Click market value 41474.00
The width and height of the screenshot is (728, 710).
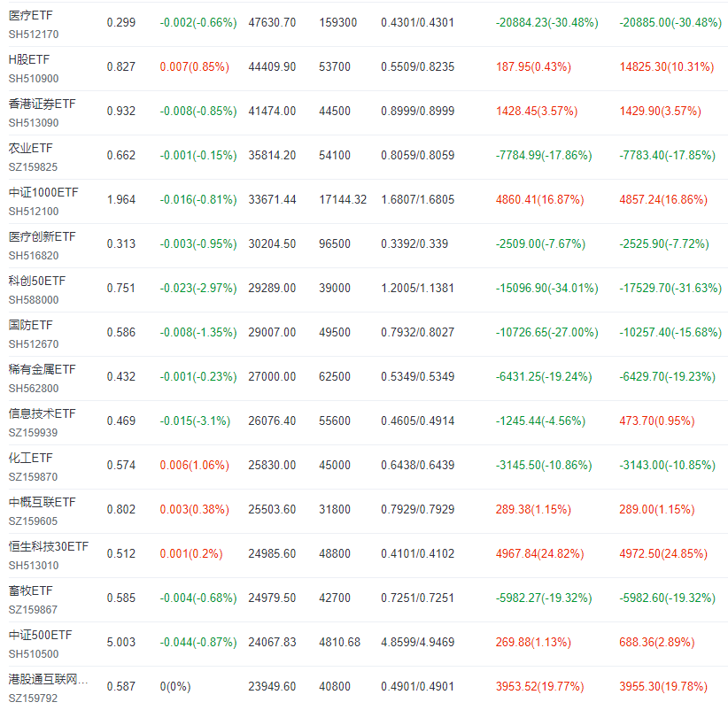point(272,111)
